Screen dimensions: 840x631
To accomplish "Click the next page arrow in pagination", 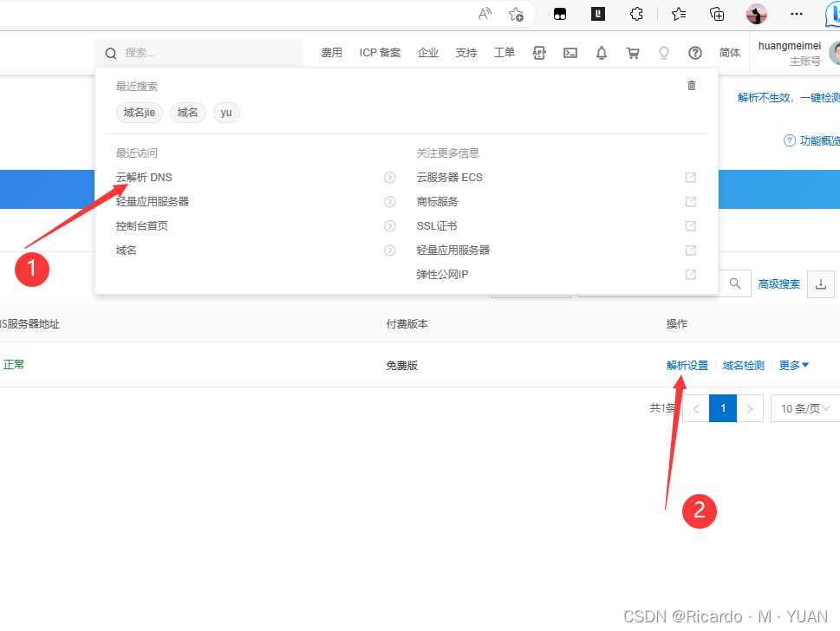I will 748,408.
